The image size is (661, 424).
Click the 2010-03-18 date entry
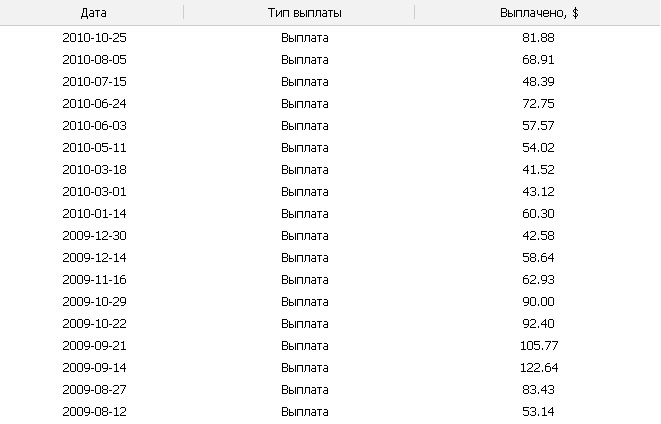point(94,170)
